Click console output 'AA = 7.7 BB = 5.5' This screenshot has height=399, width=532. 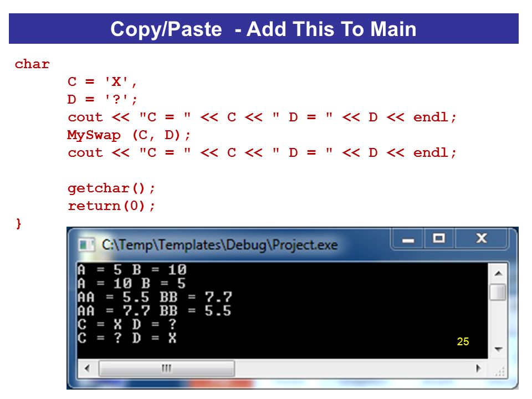155,311
